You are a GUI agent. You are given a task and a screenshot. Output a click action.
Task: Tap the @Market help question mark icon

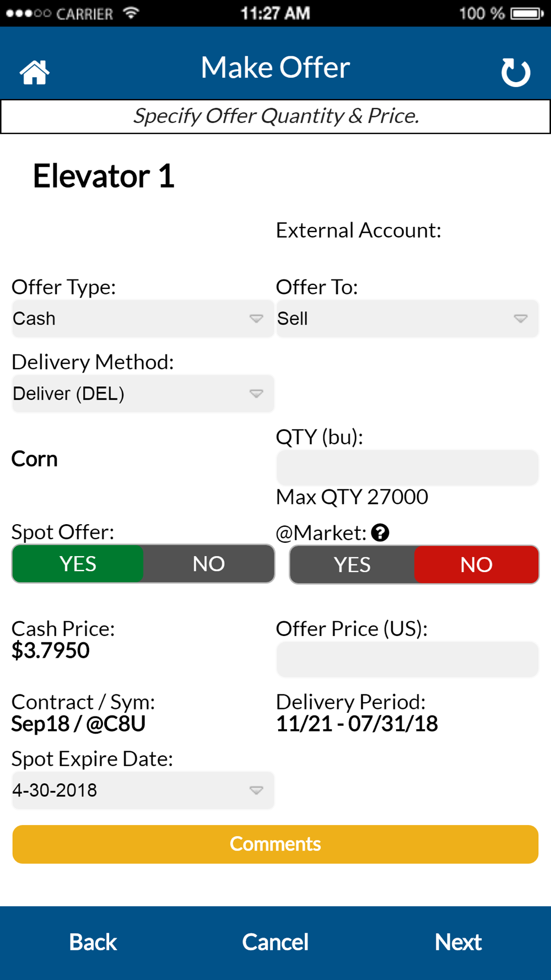pyautogui.click(x=380, y=532)
